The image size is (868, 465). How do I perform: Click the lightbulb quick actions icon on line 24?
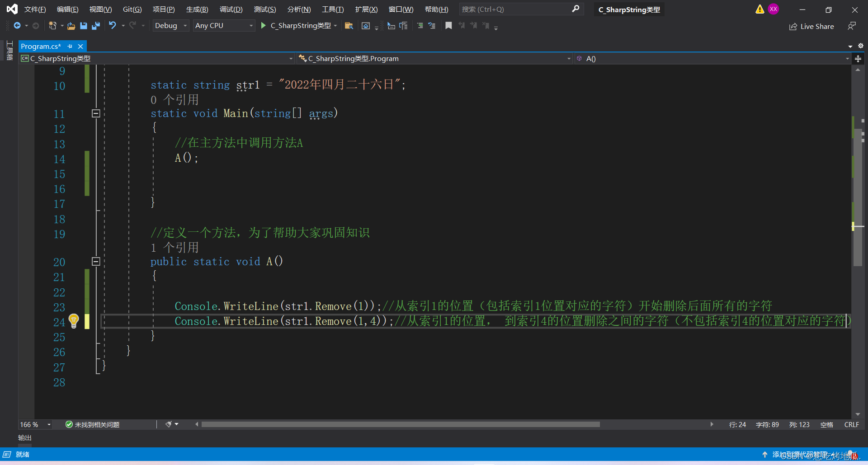pos(74,321)
